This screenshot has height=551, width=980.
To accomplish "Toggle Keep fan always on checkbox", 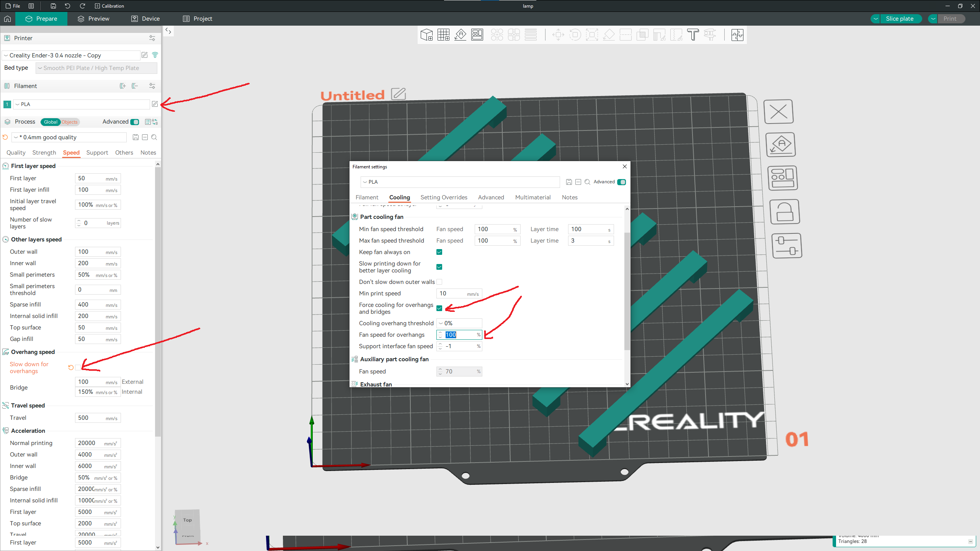I will click(439, 252).
